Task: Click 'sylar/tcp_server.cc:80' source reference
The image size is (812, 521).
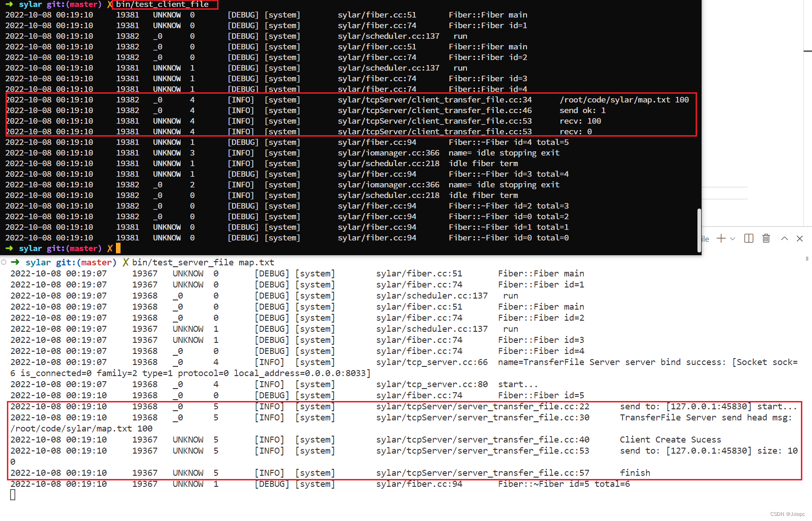Action: coord(432,384)
